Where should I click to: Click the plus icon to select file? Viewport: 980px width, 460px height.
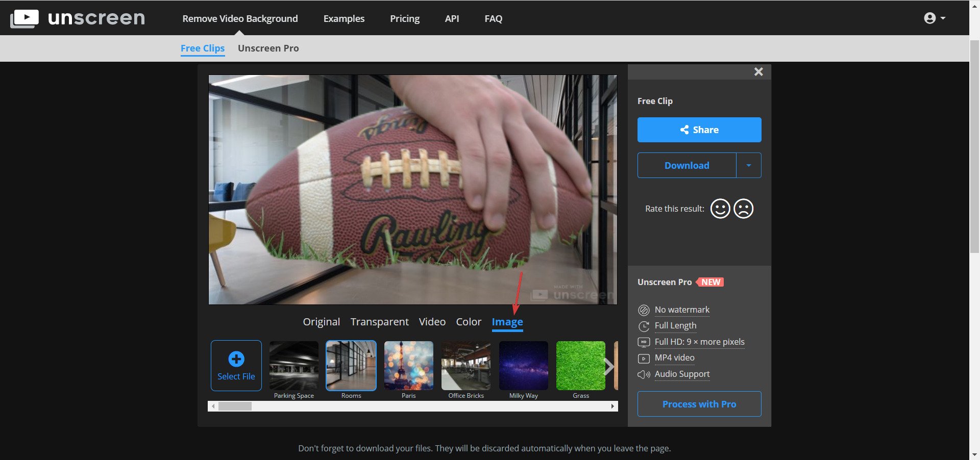(x=236, y=359)
